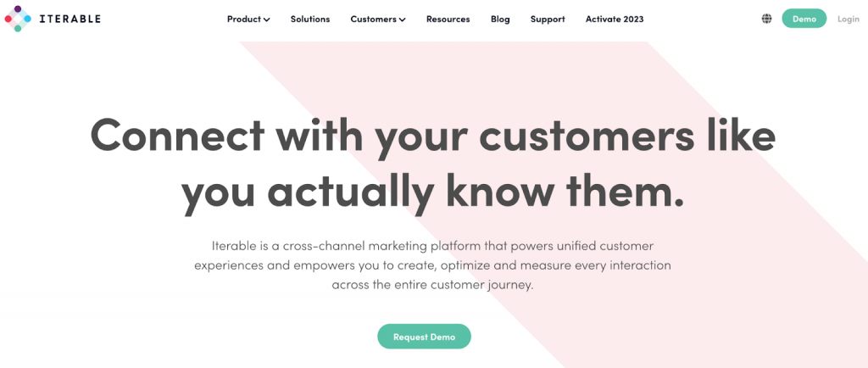Open the Resources nav link

click(448, 20)
